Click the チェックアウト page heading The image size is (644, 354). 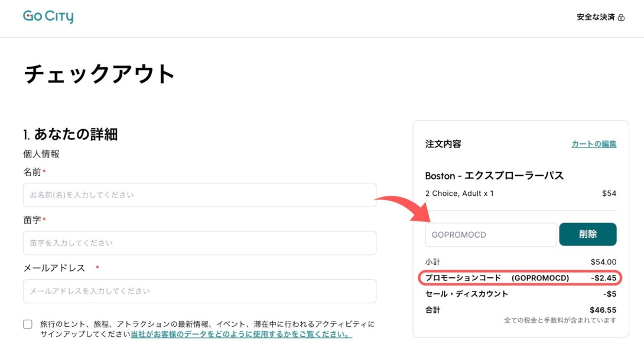100,74
